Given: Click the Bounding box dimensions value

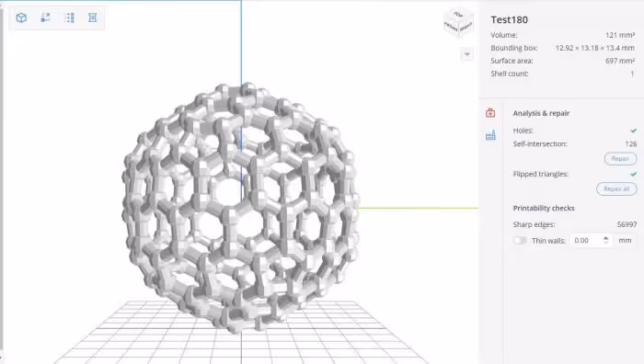Looking at the screenshot, I should (594, 48).
